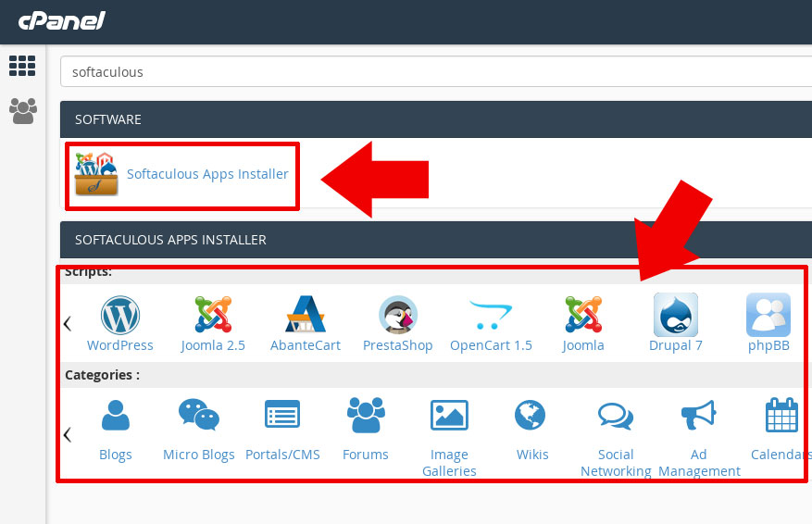Click the cPanel logo
The image size is (812, 524).
[x=62, y=20]
